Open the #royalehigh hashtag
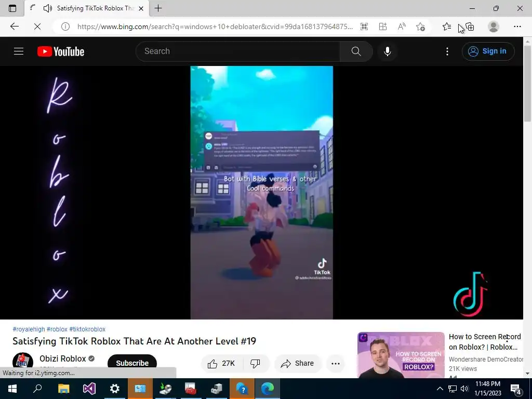 click(29, 329)
